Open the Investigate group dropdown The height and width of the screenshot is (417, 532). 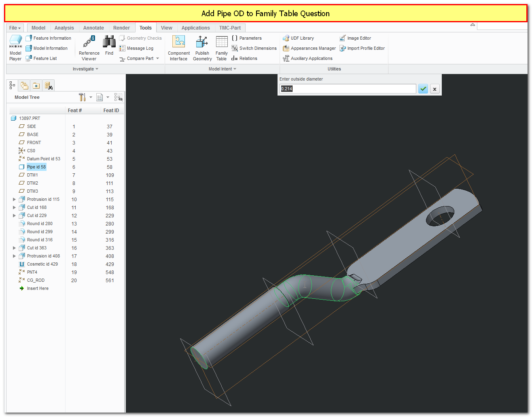[x=85, y=69]
